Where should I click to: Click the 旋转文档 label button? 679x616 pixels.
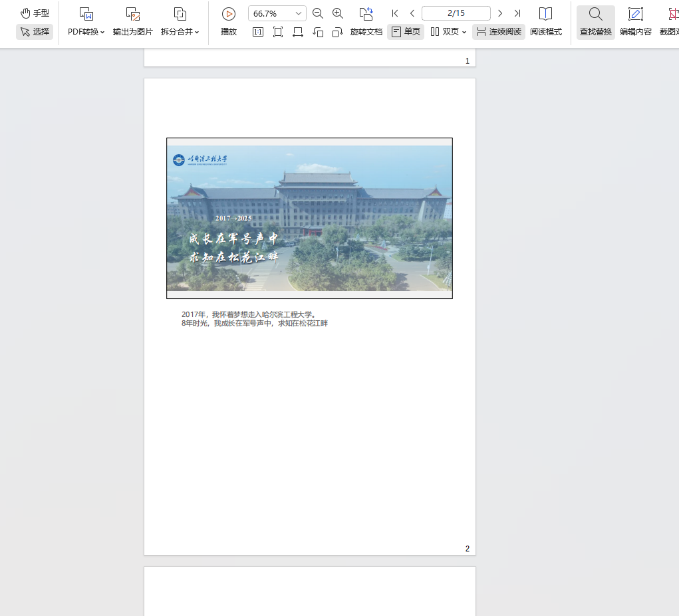click(x=366, y=32)
